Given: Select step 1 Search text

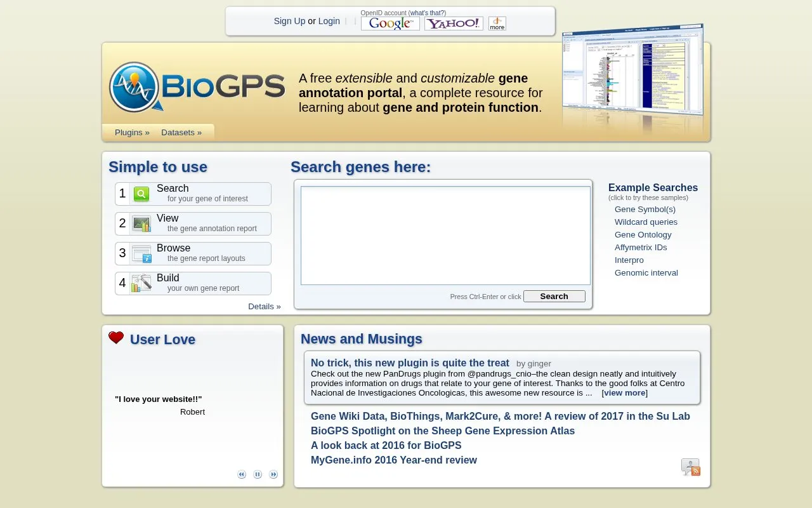Looking at the screenshot, I should point(173,189).
